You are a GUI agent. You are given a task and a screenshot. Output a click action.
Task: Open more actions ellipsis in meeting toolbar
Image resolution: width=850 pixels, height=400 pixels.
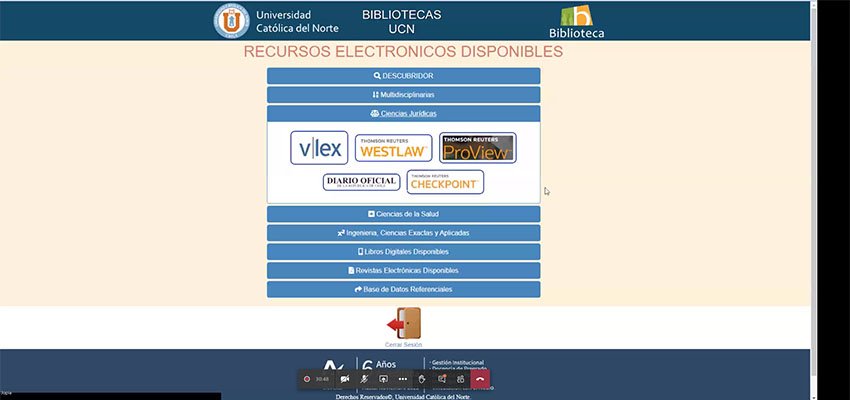pos(402,379)
